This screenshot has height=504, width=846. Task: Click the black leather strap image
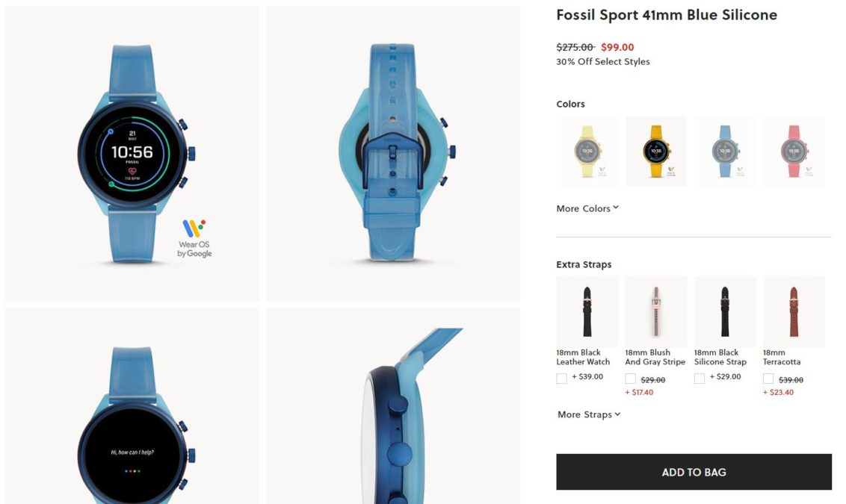point(587,311)
